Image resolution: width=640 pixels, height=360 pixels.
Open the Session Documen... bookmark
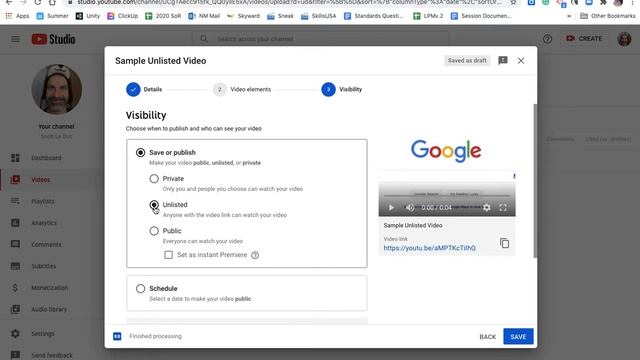[x=481, y=16]
